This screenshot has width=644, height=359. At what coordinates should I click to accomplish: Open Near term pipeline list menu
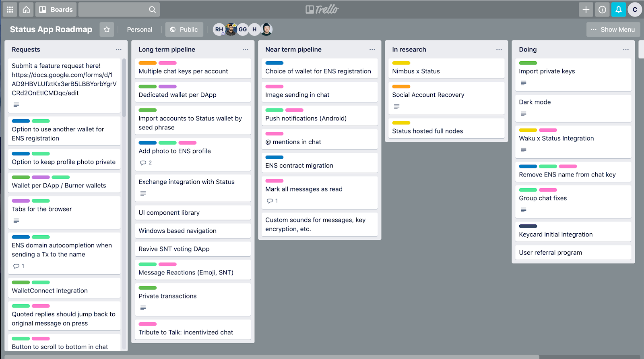[x=372, y=49]
